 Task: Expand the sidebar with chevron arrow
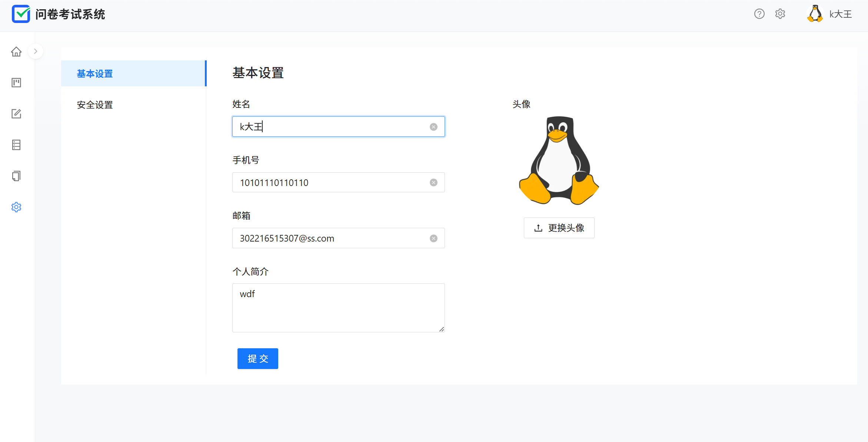click(36, 51)
